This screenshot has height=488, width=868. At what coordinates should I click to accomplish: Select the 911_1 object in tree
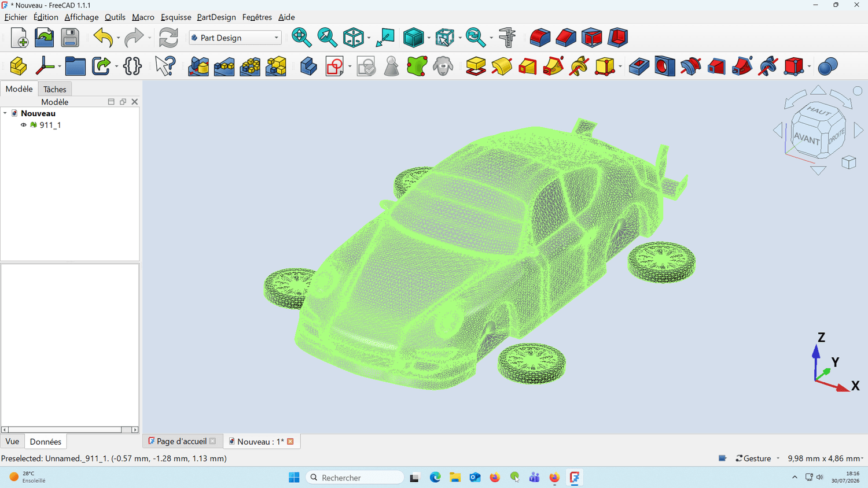pyautogui.click(x=50, y=125)
